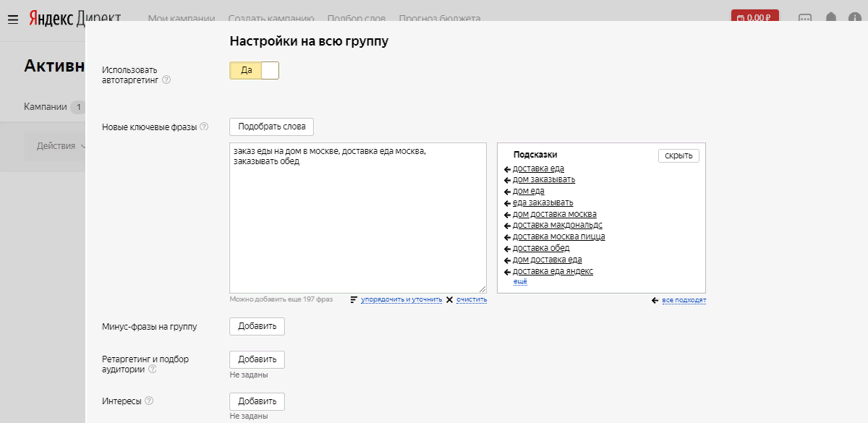The height and width of the screenshot is (423, 868).
Task: Add minus-phrases with 'Добавить'
Action: coord(257,326)
